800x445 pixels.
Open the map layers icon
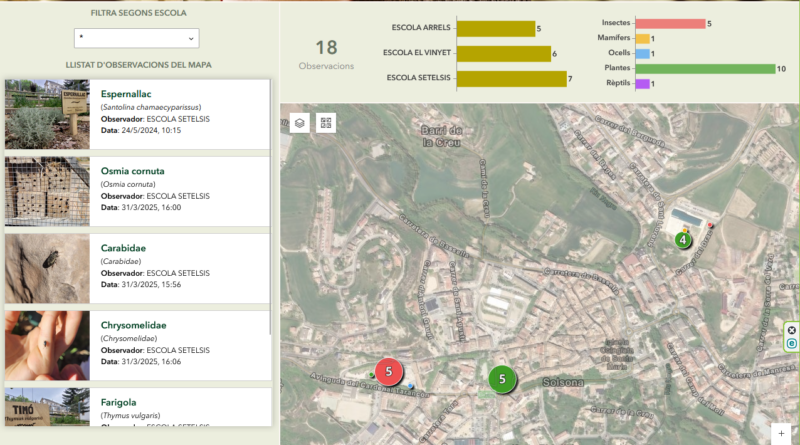pos(299,123)
